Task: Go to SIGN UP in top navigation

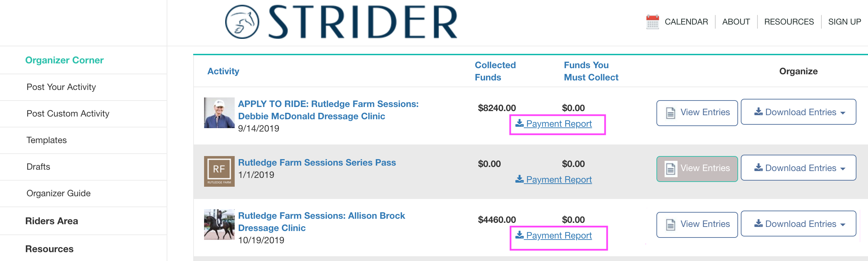Action: click(845, 22)
